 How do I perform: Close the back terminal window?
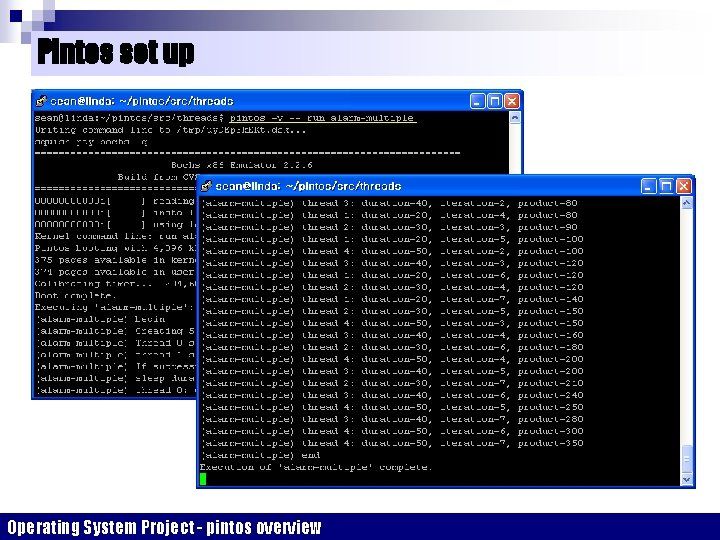(x=512, y=101)
